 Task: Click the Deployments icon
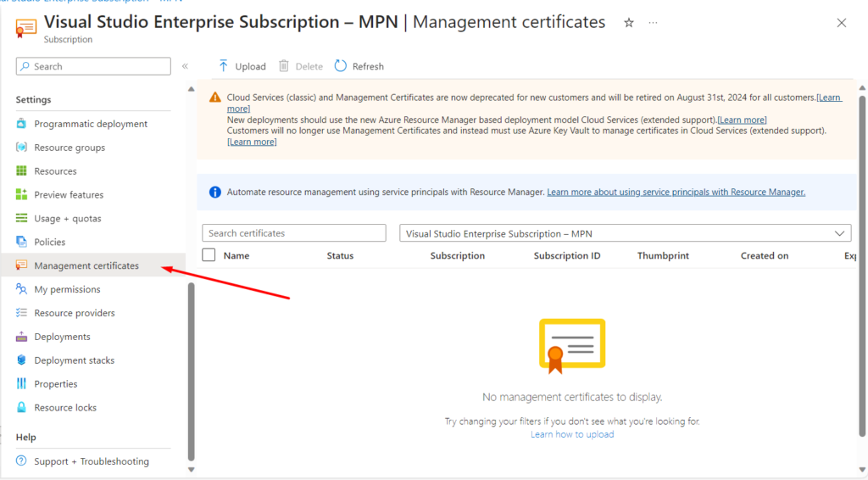(21, 337)
